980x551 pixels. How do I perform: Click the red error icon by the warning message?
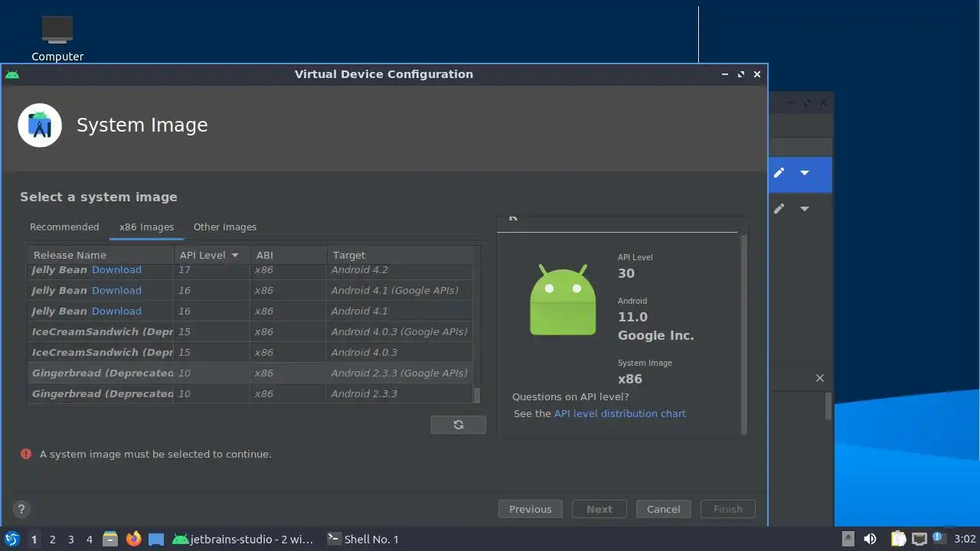(26, 454)
